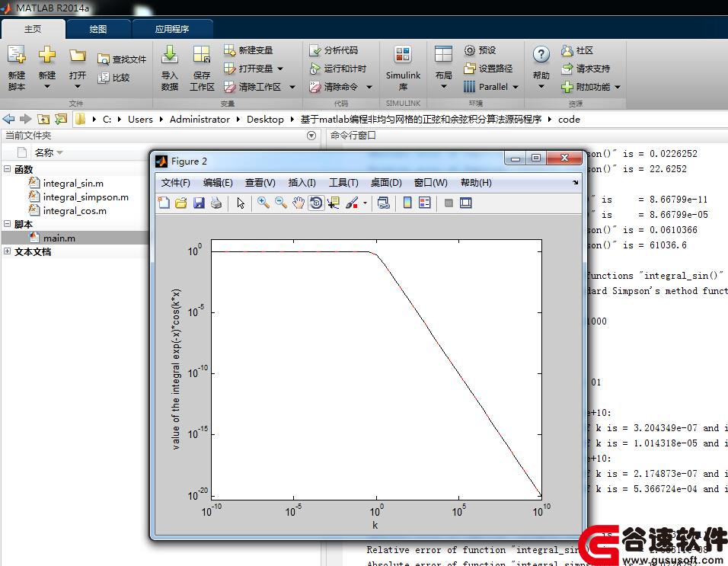Click the Community (社区) icon
The image size is (728, 566).
[567, 50]
